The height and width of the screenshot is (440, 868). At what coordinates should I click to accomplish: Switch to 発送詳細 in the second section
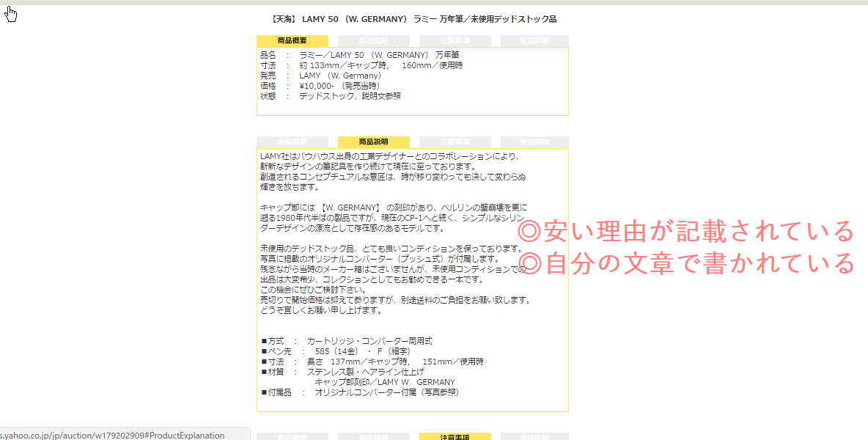click(534, 142)
